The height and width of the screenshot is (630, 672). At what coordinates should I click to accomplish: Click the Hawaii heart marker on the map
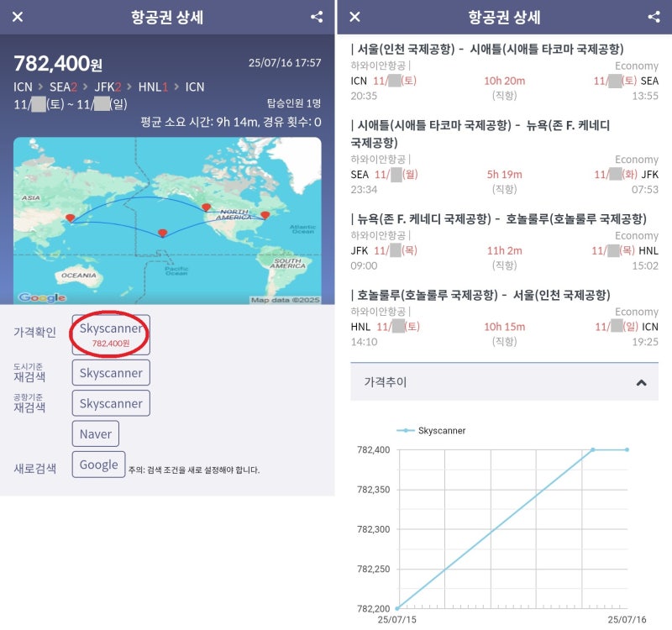coord(163,232)
